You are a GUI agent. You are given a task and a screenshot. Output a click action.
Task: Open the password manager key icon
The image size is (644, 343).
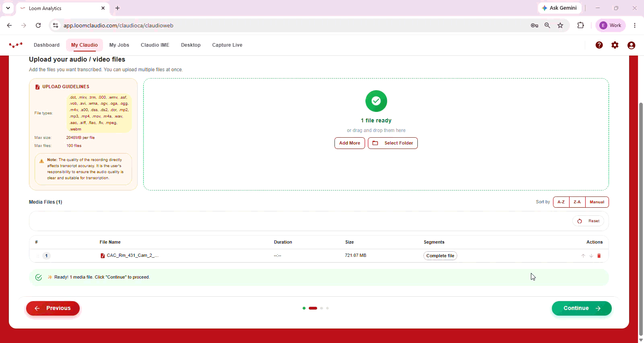pyautogui.click(x=535, y=25)
